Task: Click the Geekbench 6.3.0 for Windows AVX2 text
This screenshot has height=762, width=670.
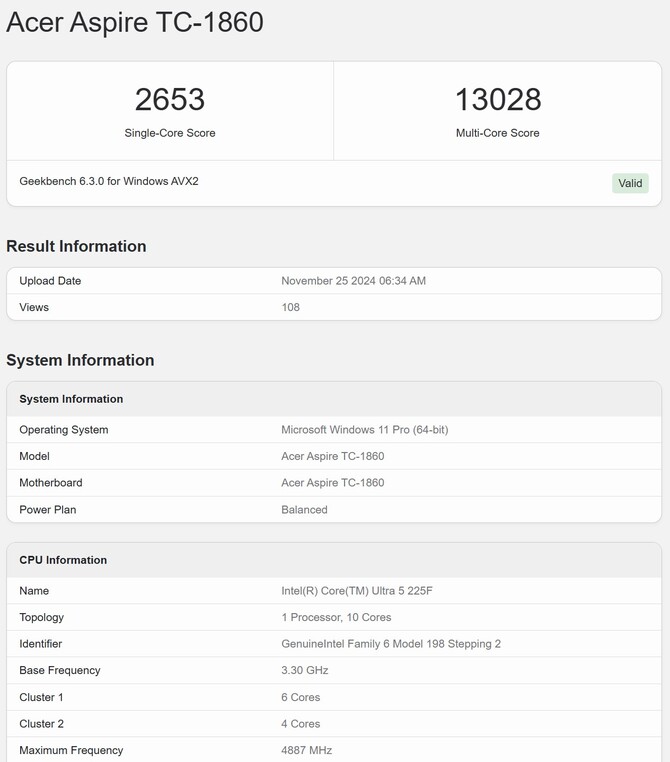Action: tap(109, 181)
